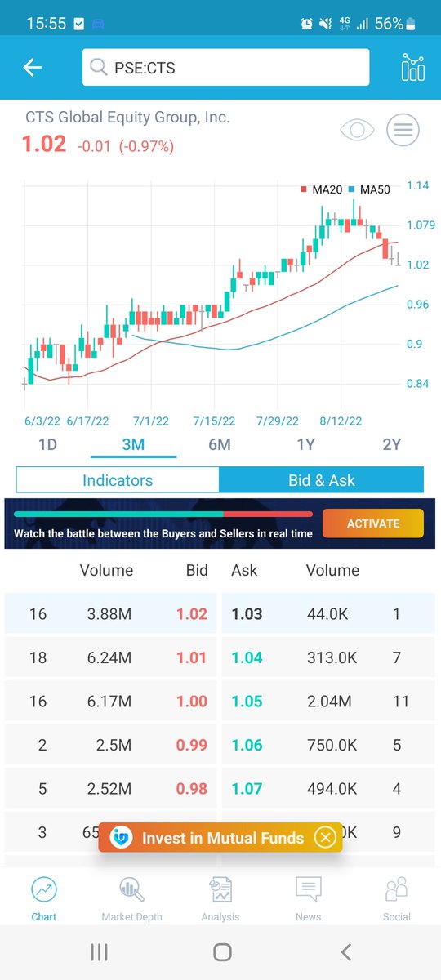The width and height of the screenshot is (441, 980).
Task: Switch to the Indicators panel
Action: 118,480
